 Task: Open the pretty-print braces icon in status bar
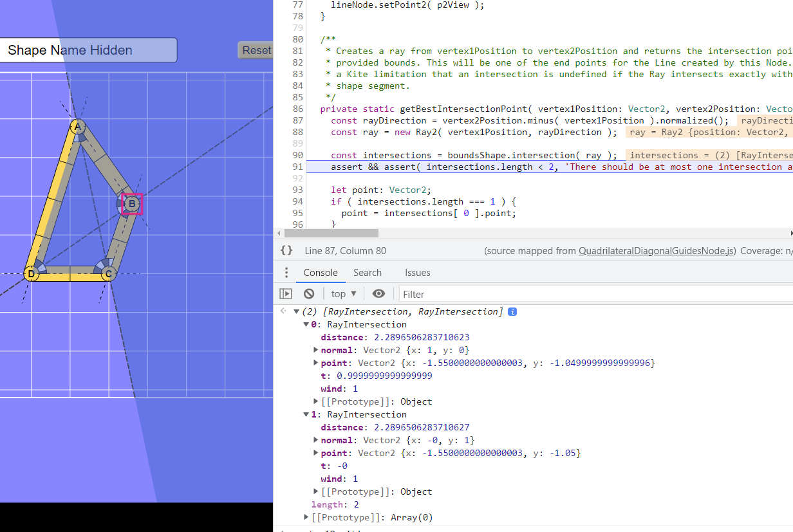pos(286,250)
